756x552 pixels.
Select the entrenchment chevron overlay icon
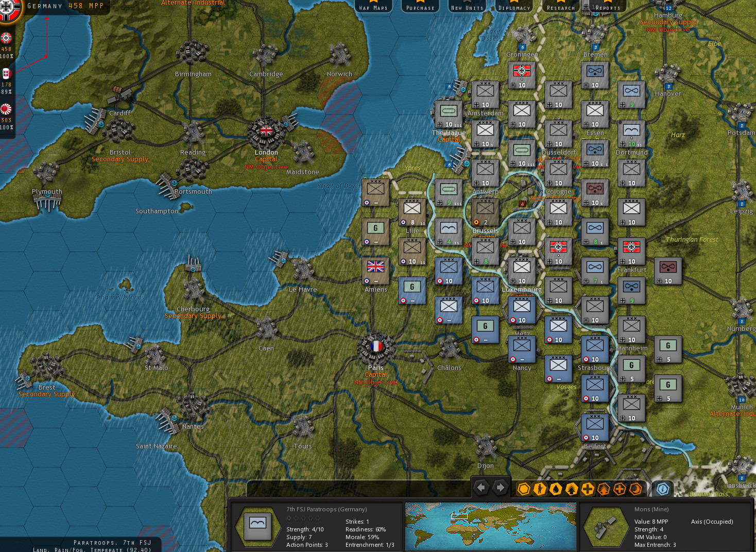571,489
